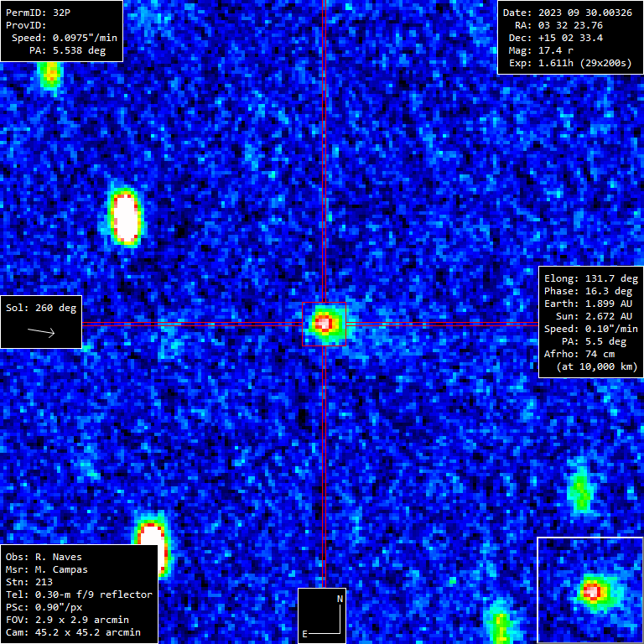Screen dimensions: 644x644
Task: Click the "Afrho: 74 cm" value
Action: (x=579, y=354)
